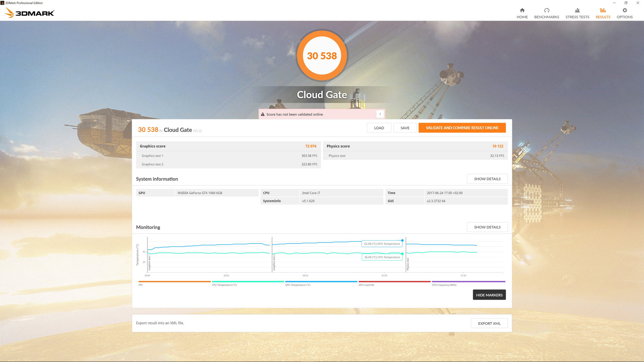Viewport: 644px width, 362px height.
Task: Open Stress Tests chart icon
Action: coord(577,10)
